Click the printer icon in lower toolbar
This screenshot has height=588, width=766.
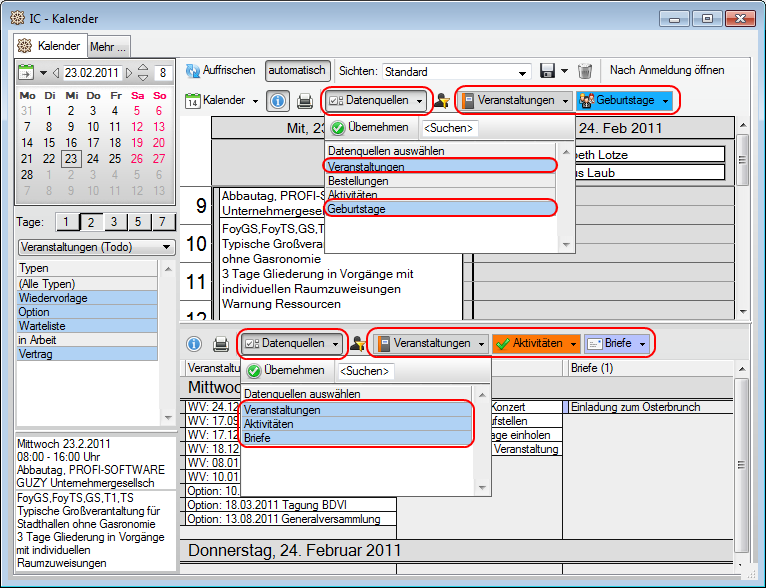(220, 344)
